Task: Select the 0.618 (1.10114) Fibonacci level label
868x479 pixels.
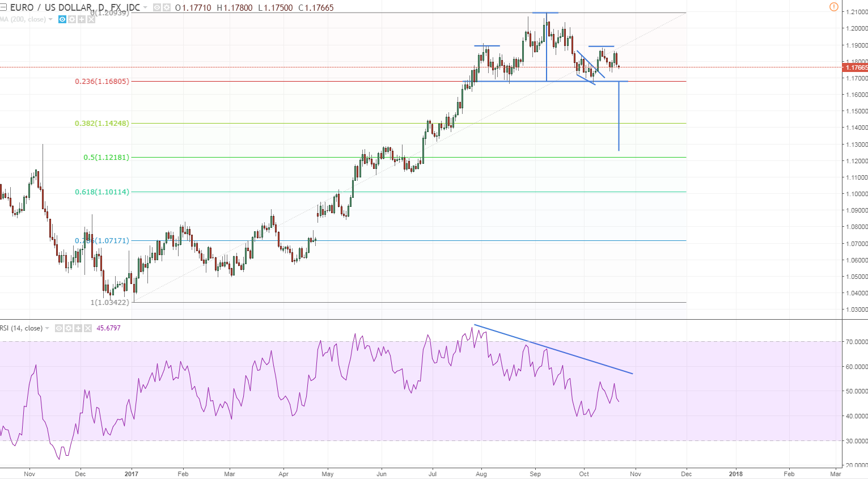Action: (102, 192)
